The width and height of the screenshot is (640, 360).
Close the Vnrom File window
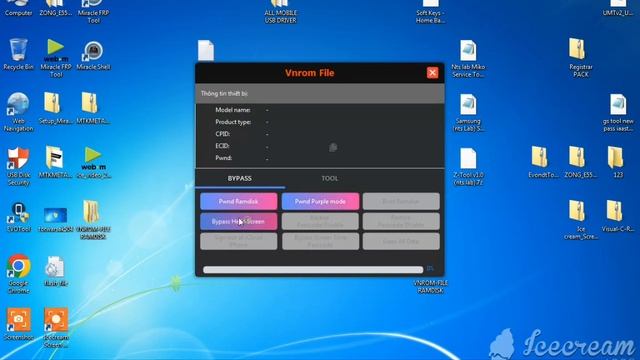432,73
